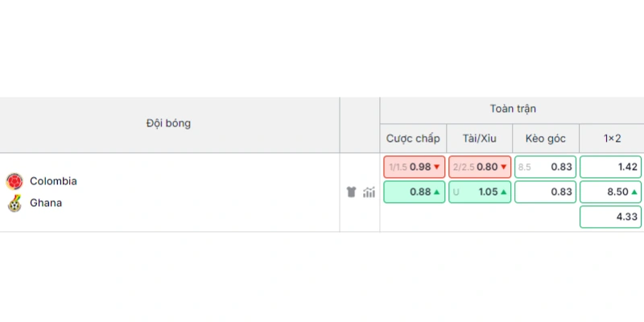Click the Ghana team crest
The width and height of the screenshot is (644, 322).
(14, 204)
